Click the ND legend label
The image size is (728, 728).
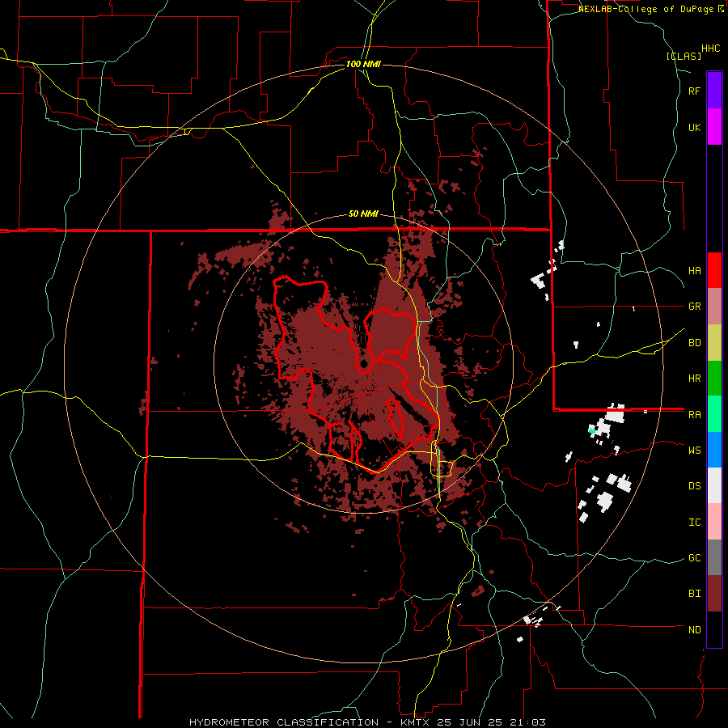point(694,630)
